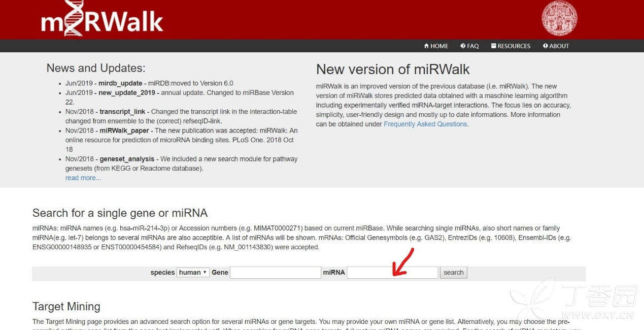This screenshot has height=330, width=644.
Task: Click the transcript_link news entry
Action: 122,112
